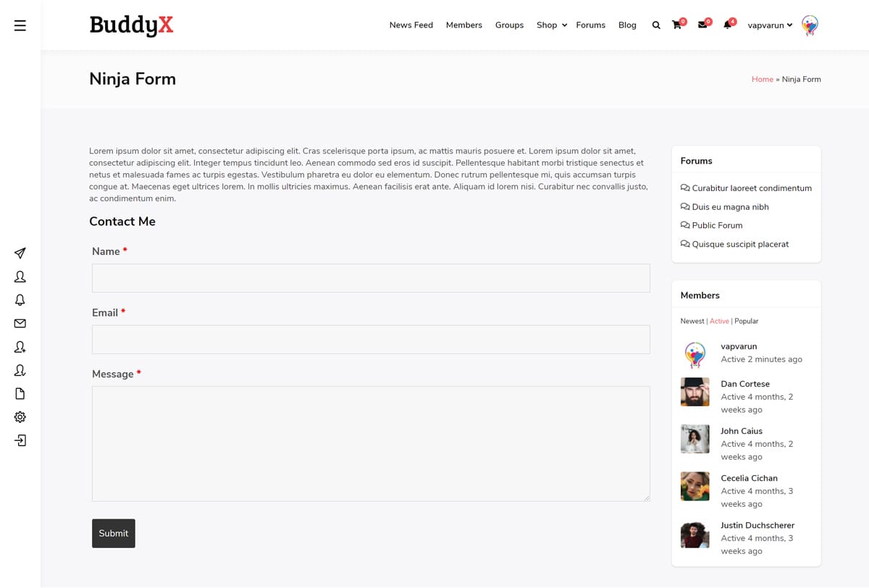Switch Members widget to Popular
The height and width of the screenshot is (588, 869).
tap(747, 321)
